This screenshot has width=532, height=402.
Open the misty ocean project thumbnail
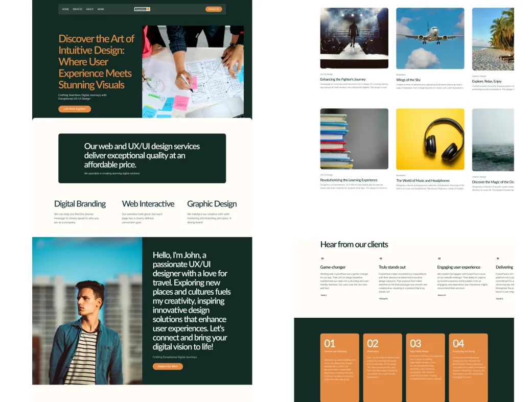pos(493,140)
